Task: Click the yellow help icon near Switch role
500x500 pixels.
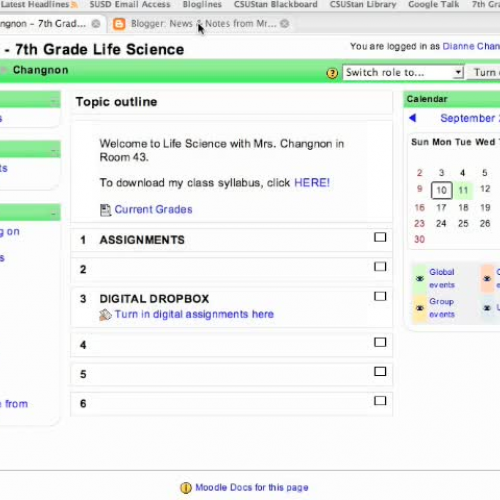Action: [332, 73]
